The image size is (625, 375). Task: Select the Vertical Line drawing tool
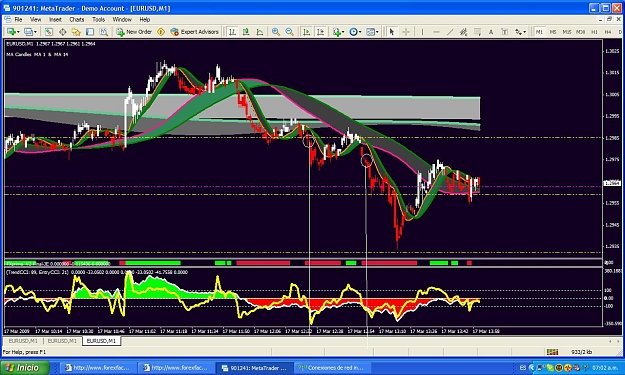423,32
